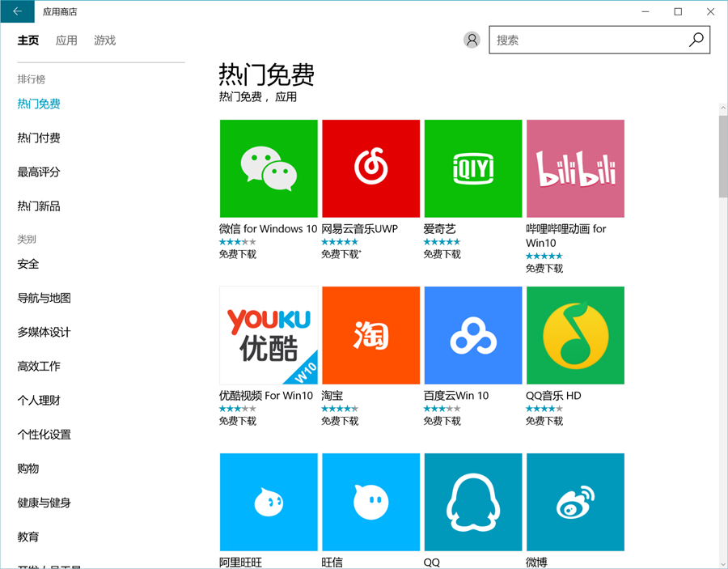The height and width of the screenshot is (569, 728).
Task: Open the 微信 for Windows 10 app tile
Action: tap(268, 168)
